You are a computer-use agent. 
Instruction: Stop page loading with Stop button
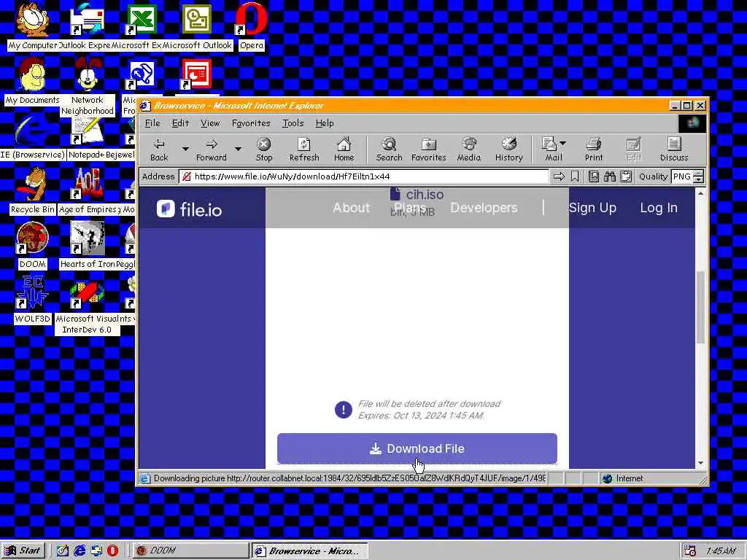[x=264, y=149]
